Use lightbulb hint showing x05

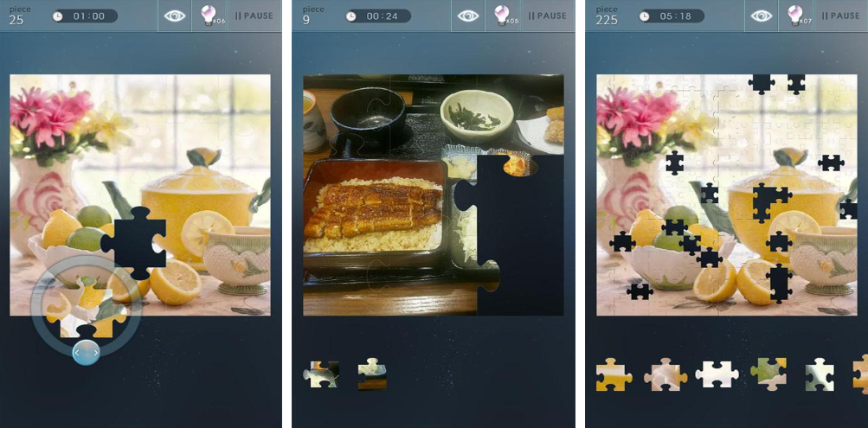(504, 16)
